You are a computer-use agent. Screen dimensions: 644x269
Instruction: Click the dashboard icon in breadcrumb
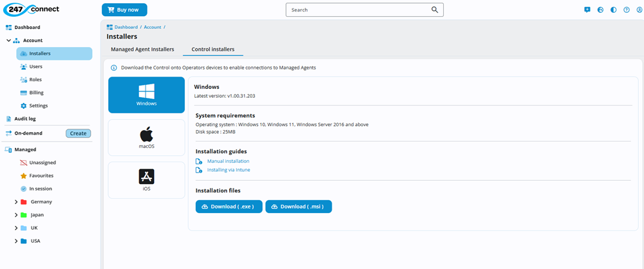pyautogui.click(x=109, y=27)
